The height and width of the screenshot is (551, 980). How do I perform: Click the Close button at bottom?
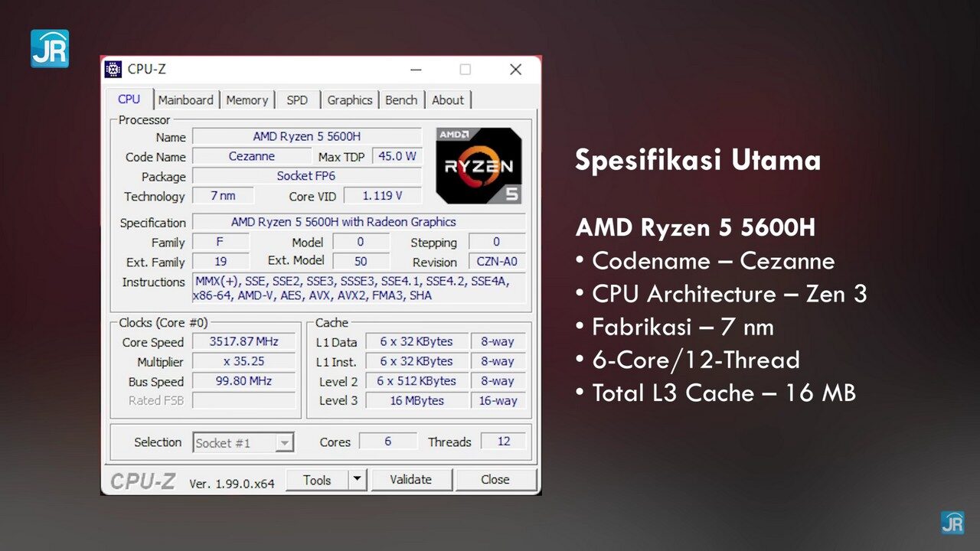[x=495, y=480]
